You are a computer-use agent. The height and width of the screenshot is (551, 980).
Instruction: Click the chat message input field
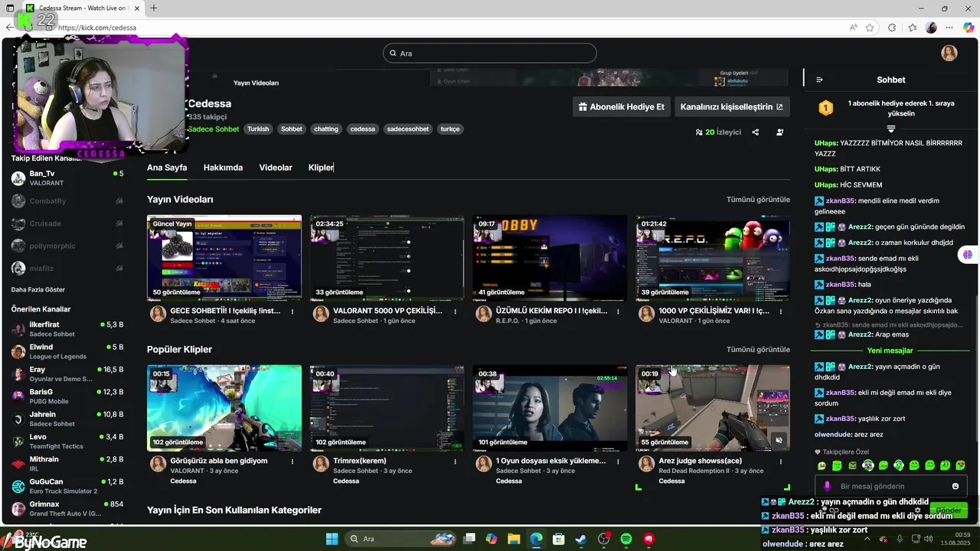892,486
